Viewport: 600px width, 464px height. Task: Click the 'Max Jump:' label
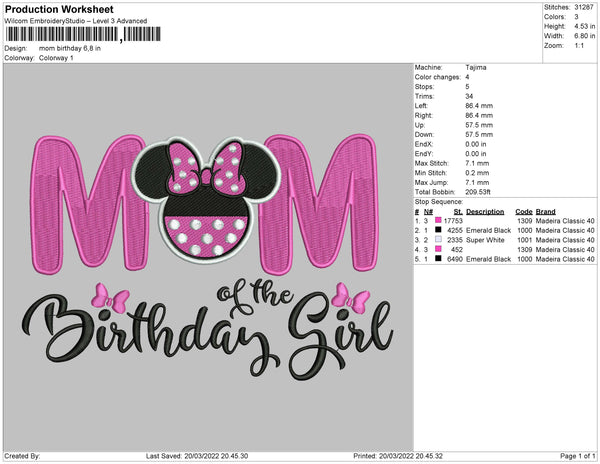click(x=431, y=182)
